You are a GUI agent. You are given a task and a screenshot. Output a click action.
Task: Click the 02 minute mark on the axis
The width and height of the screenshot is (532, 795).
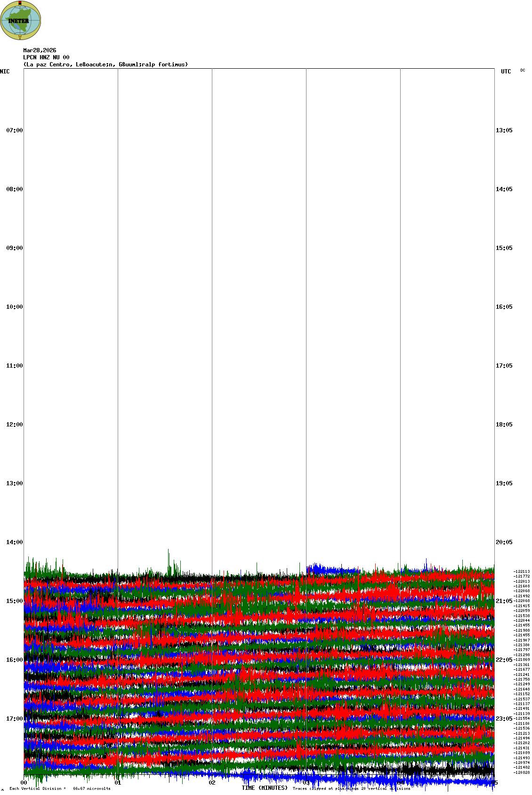[x=212, y=783]
